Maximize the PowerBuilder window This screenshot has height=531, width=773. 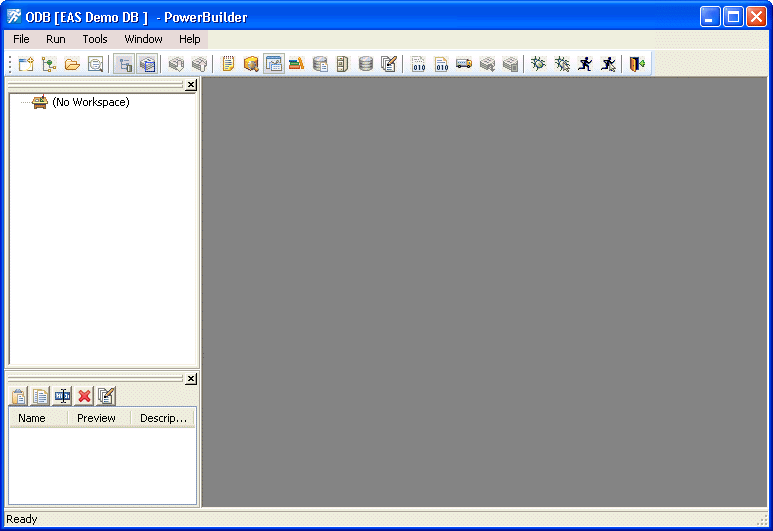point(734,17)
